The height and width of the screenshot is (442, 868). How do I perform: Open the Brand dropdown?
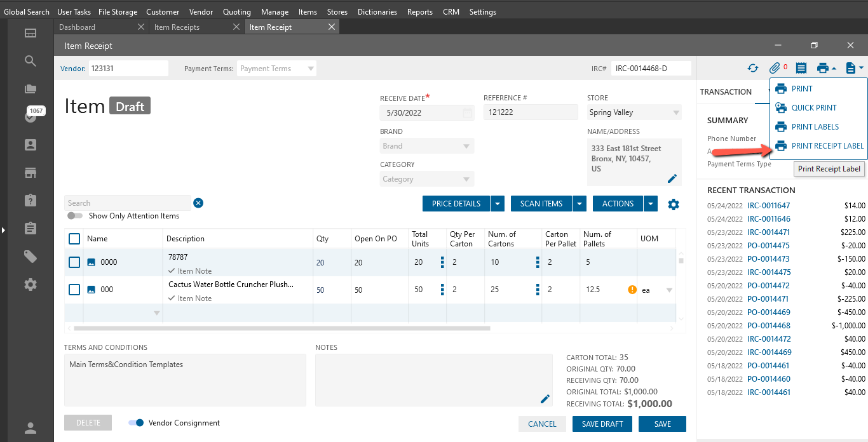[x=468, y=146]
